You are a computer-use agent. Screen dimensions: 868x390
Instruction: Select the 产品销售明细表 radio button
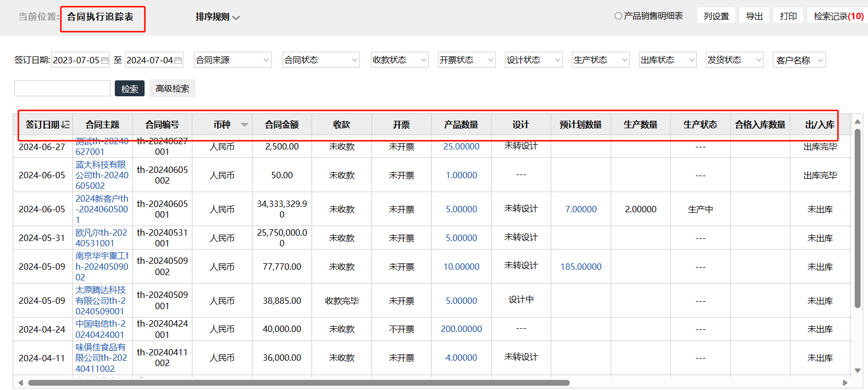[x=618, y=16]
